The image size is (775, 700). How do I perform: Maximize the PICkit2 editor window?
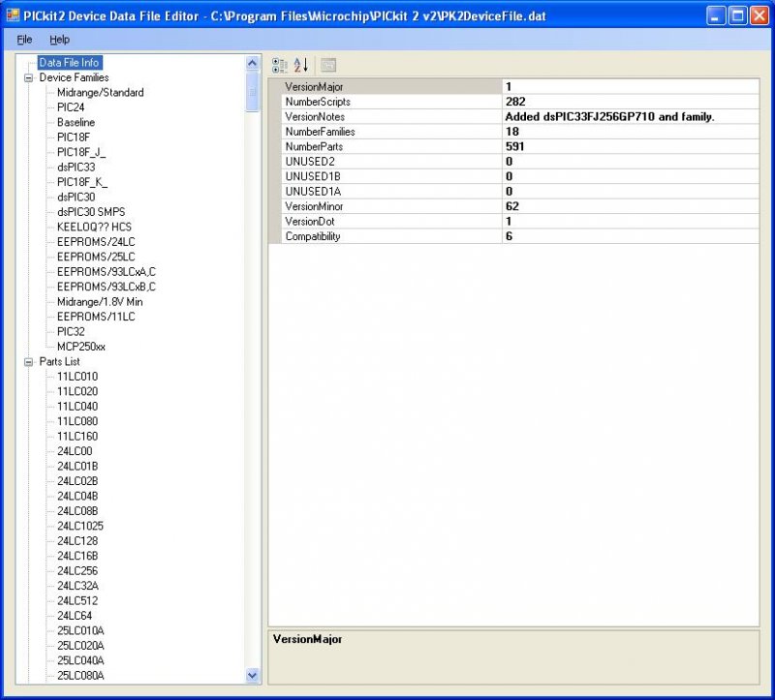pos(737,15)
